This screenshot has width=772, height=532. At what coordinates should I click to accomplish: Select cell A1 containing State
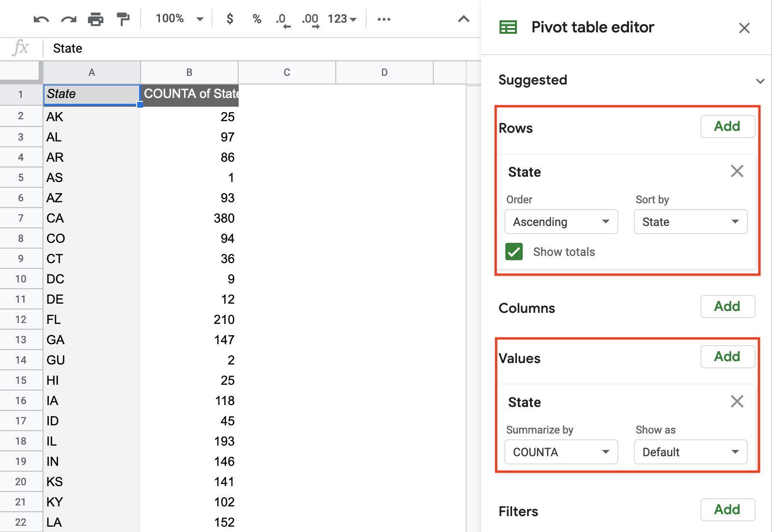point(92,95)
